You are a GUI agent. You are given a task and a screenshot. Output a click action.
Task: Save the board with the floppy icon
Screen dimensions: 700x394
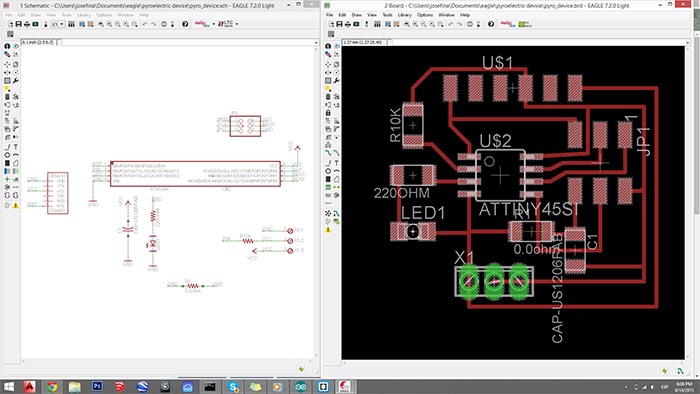point(339,24)
